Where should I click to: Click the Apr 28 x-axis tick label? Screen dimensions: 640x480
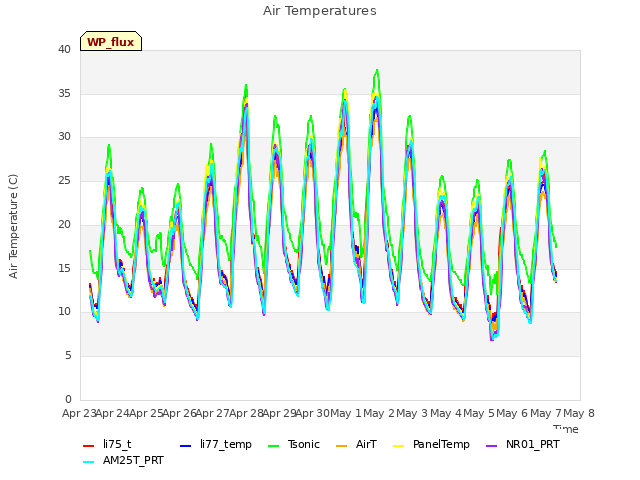(x=246, y=413)
